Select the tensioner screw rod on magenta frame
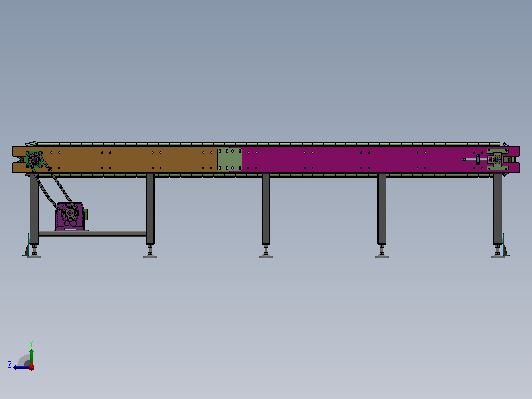 [x=475, y=160]
